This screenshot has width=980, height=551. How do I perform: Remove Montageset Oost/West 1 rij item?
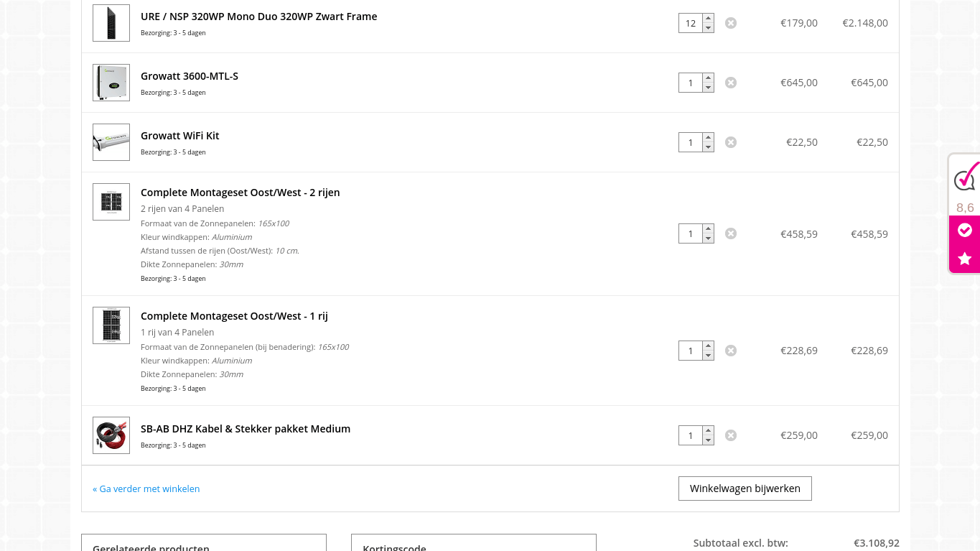[x=731, y=351]
